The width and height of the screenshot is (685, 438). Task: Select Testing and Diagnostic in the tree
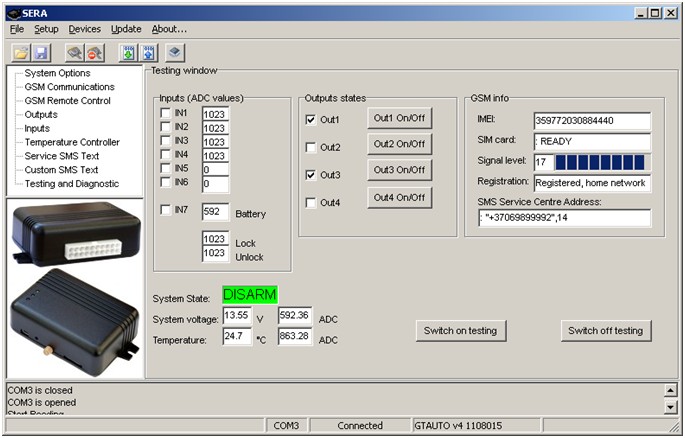72,184
